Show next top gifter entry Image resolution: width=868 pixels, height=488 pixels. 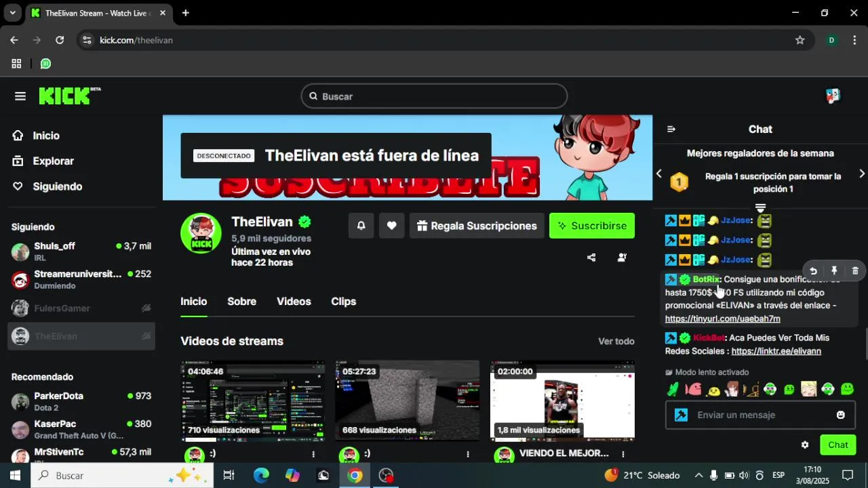862,174
